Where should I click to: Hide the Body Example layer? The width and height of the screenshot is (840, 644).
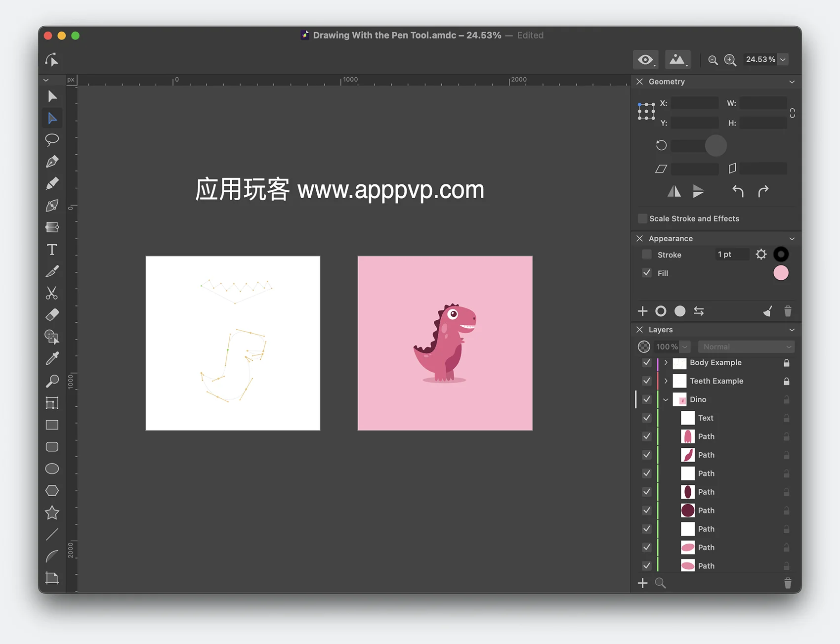pos(646,363)
